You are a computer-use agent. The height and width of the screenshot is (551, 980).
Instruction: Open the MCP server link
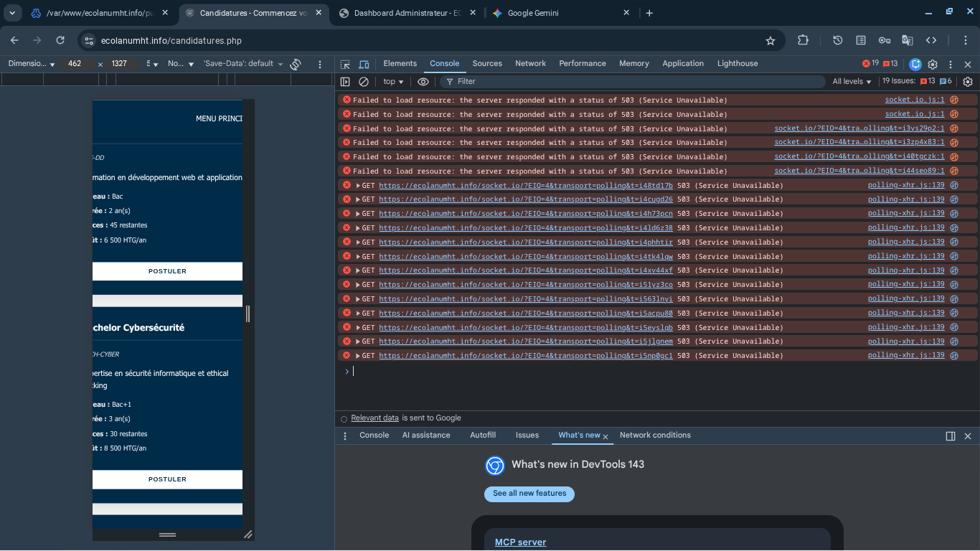[x=520, y=542]
